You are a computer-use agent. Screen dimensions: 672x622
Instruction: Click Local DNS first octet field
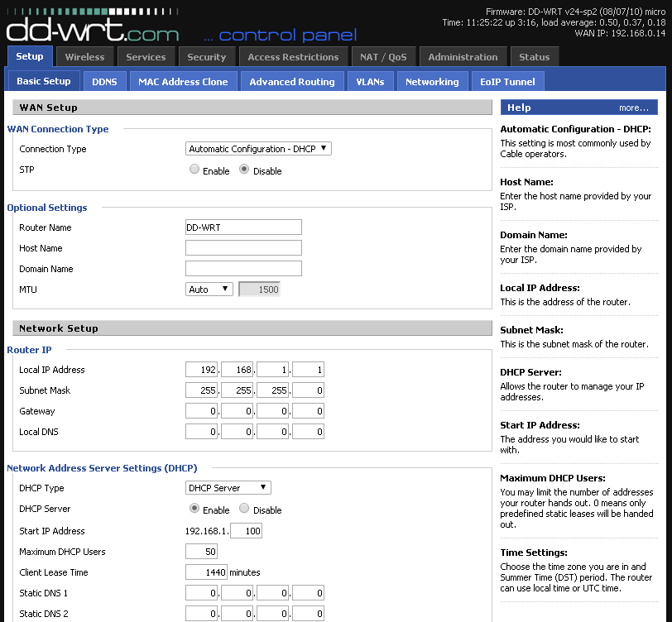201,432
